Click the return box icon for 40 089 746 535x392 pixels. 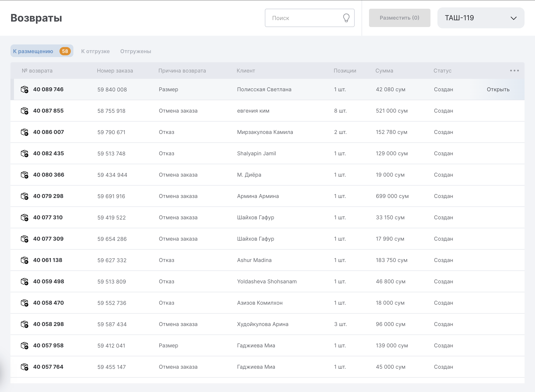click(24, 90)
